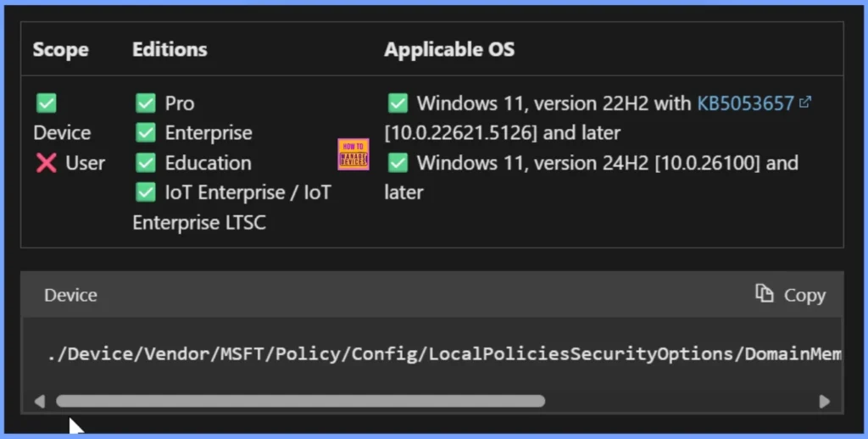Open the KB5053657 link
The image size is (868, 439).
coord(745,103)
